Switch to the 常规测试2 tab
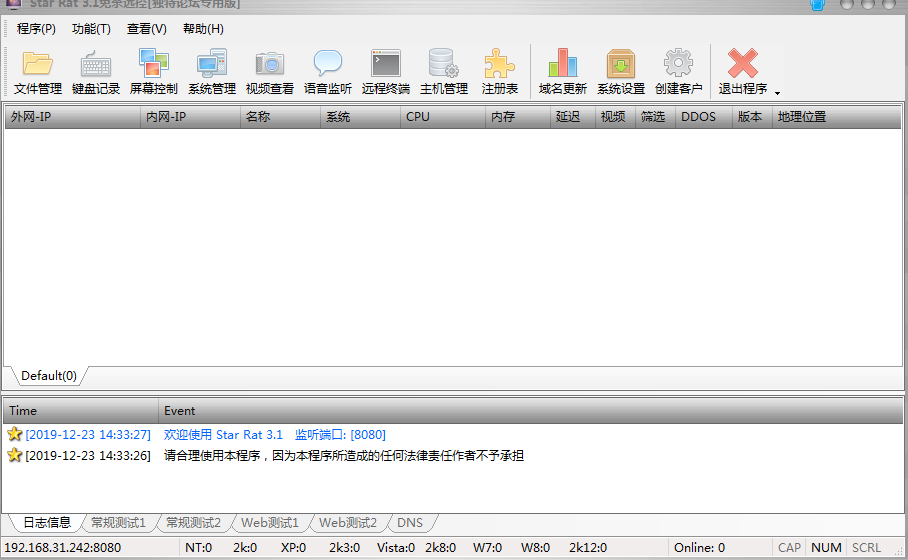 (x=193, y=522)
